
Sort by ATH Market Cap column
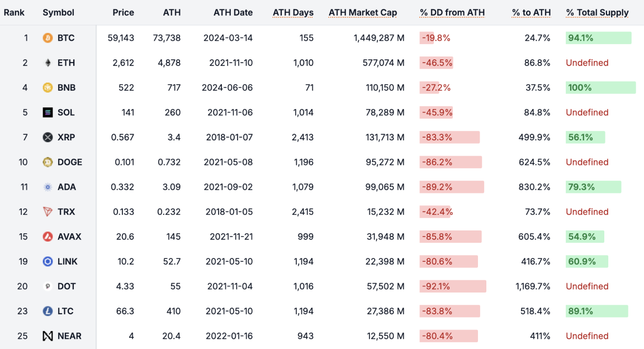pyautogui.click(x=363, y=12)
